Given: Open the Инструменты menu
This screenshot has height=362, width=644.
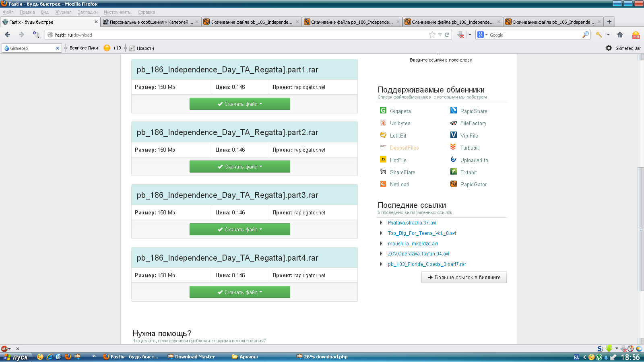Looking at the screenshot, I should click(x=118, y=12).
